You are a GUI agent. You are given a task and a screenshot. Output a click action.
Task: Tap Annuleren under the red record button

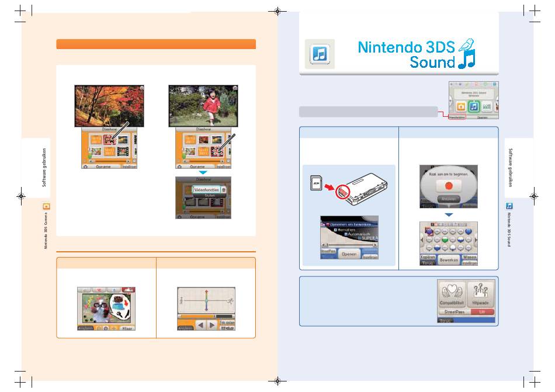tap(449, 199)
